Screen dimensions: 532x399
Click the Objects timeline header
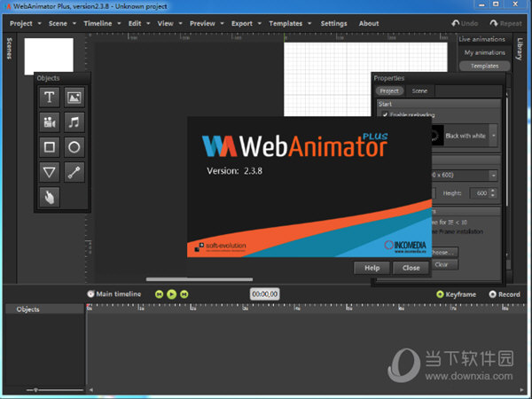coord(44,309)
